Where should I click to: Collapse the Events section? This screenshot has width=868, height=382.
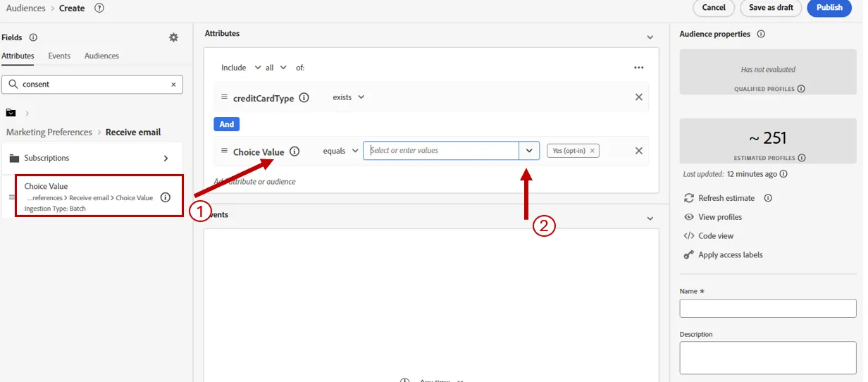[650, 219]
